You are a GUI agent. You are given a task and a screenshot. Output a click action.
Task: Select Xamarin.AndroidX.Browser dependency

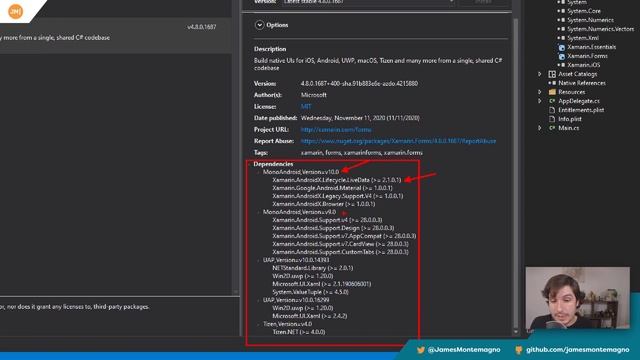pos(324,204)
